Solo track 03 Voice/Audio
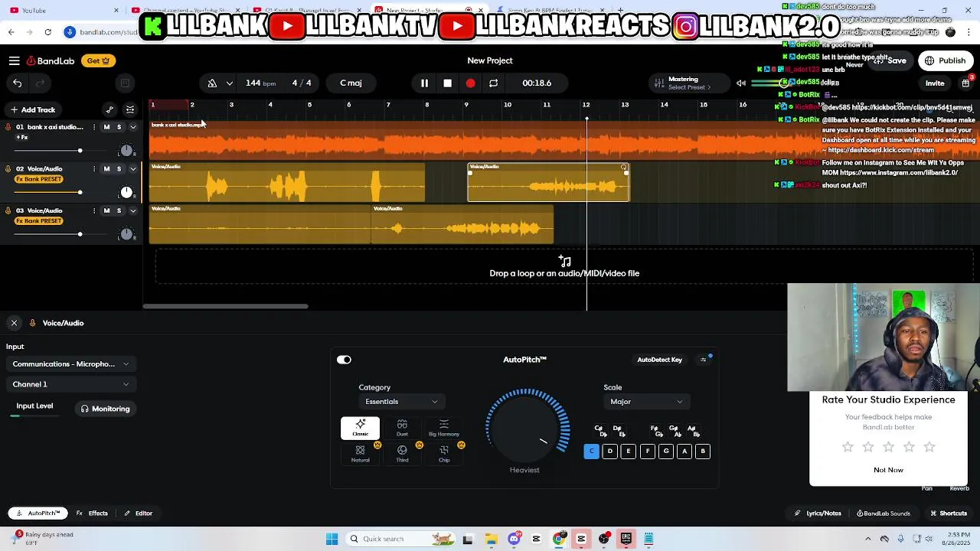This screenshot has height=551, width=980. (x=119, y=210)
